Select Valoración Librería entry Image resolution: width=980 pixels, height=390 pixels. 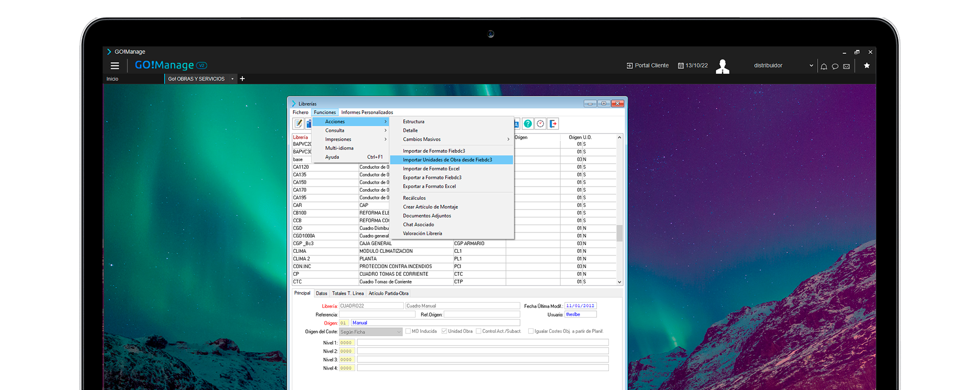pos(452,233)
